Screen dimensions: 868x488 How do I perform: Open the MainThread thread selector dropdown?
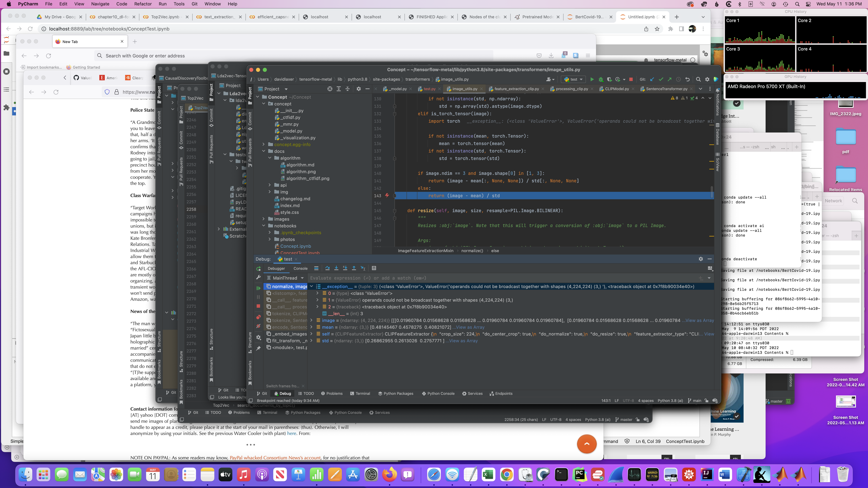285,278
